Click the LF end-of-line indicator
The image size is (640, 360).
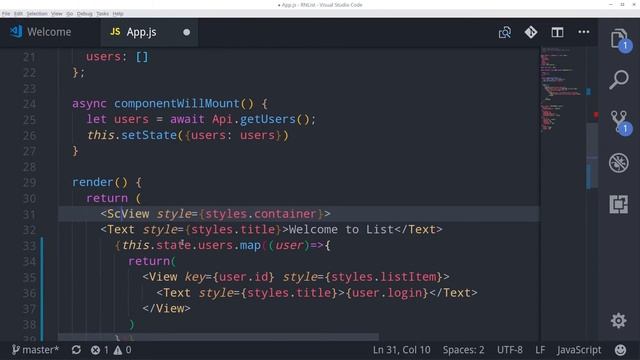pyautogui.click(x=540, y=350)
